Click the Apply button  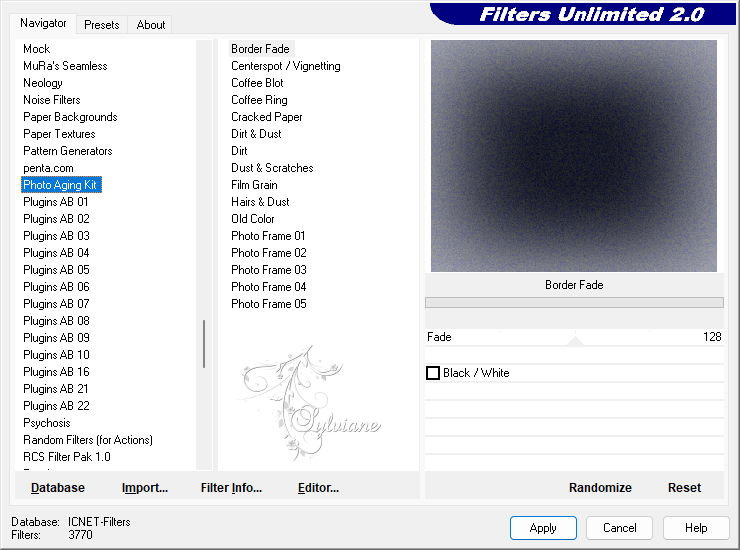pos(543,528)
